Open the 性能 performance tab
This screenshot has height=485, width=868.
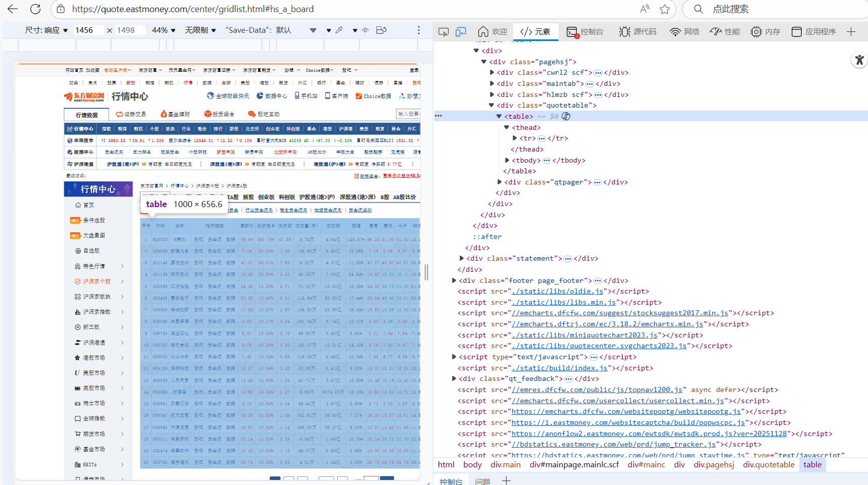tap(725, 32)
